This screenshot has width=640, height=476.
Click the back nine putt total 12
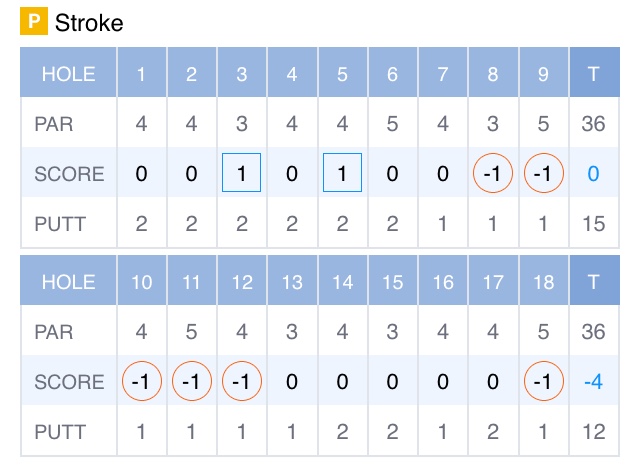[x=594, y=432]
